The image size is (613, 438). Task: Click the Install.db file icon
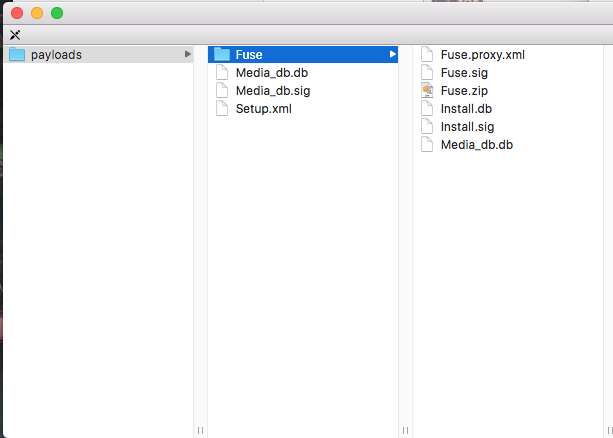(427, 109)
